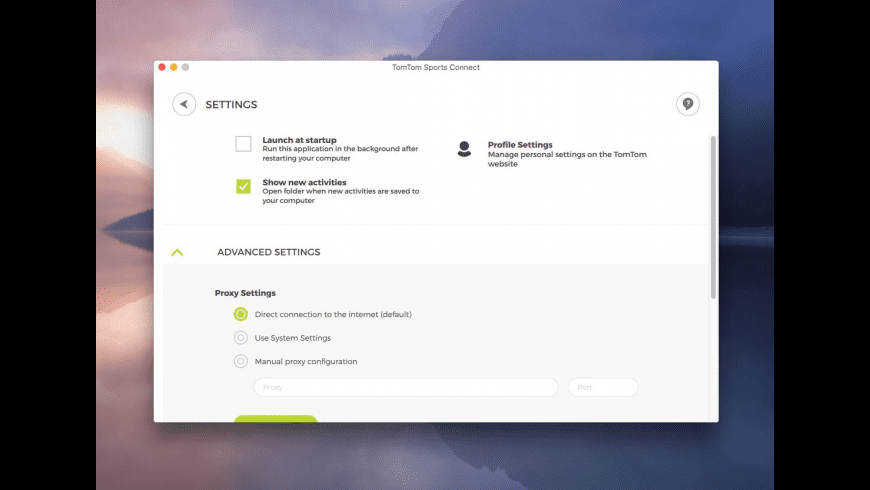Image resolution: width=870 pixels, height=490 pixels.
Task: Go back using the arrow button
Action: tap(184, 104)
